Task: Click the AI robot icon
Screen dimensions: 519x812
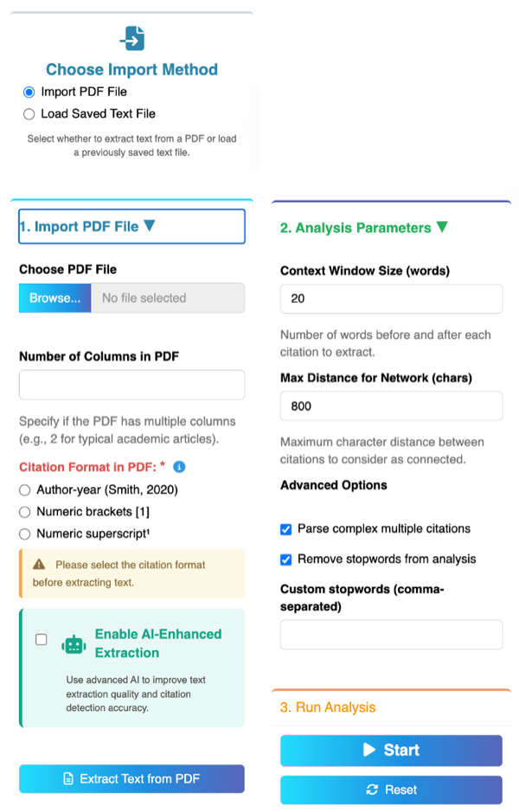Action: pos(74,645)
